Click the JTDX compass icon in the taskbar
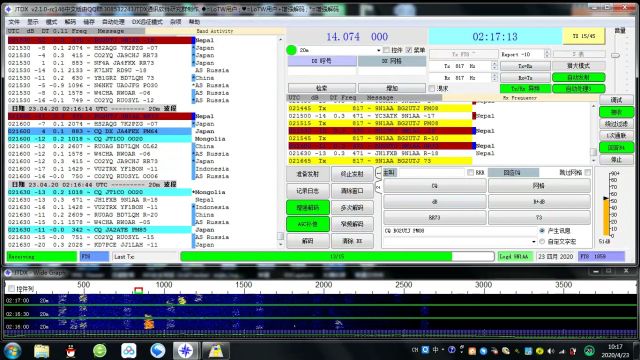 click(185, 351)
